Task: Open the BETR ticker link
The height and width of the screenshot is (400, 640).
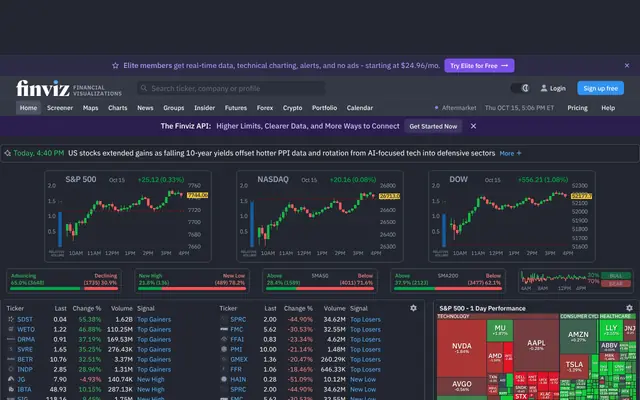Action: (25, 359)
